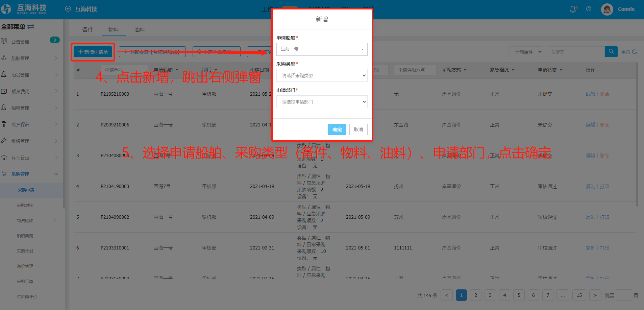Toggle the 全部菜单 switch icon

tap(31, 26)
